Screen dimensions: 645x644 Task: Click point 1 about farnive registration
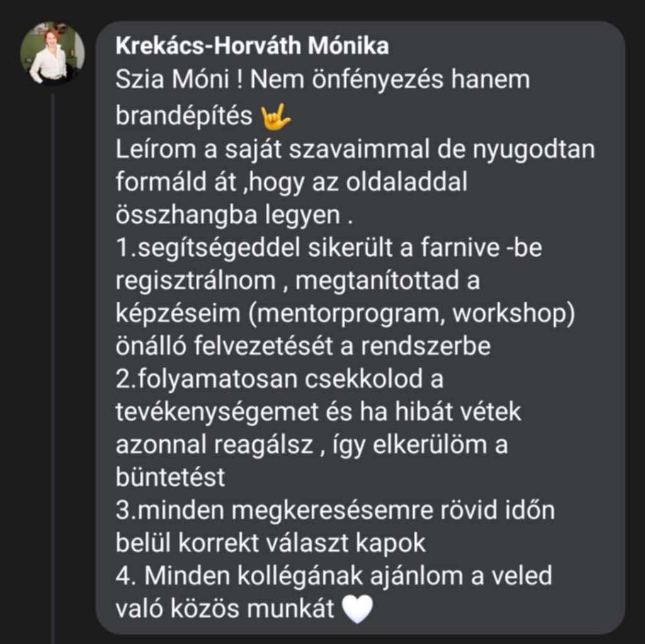329,247
